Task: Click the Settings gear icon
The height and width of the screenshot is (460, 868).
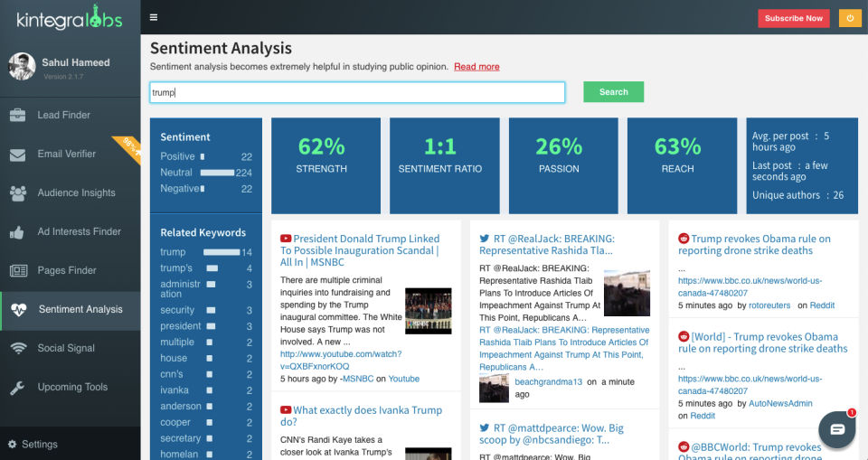Action: [12, 444]
